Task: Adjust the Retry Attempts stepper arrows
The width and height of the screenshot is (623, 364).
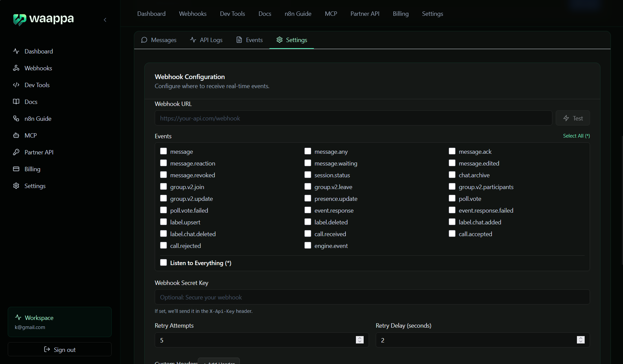Action: pos(360,340)
